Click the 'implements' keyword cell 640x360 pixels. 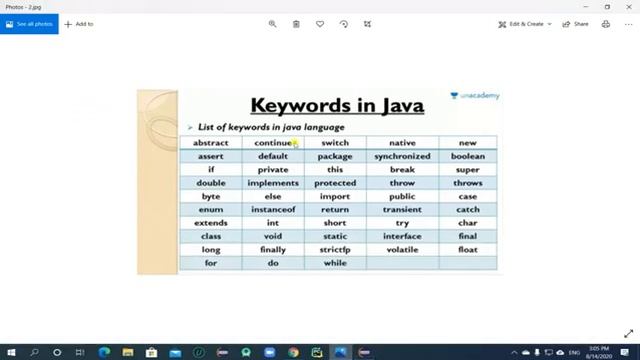(273, 183)
